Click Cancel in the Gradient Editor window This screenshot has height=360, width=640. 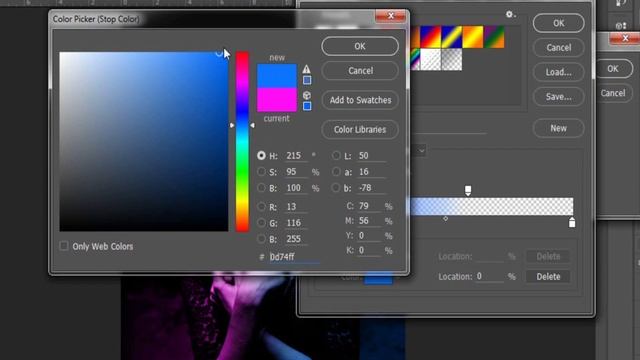[558, 48]
